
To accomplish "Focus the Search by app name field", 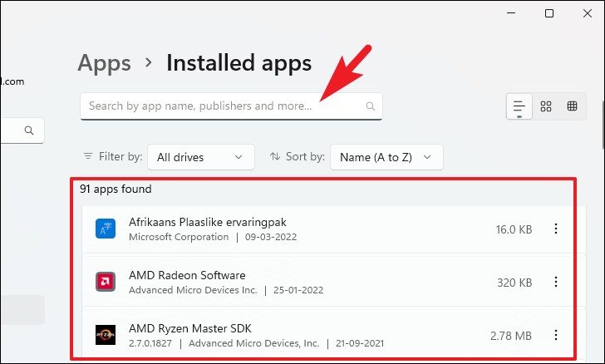I will pyautogui.click(x=231, y=106).
